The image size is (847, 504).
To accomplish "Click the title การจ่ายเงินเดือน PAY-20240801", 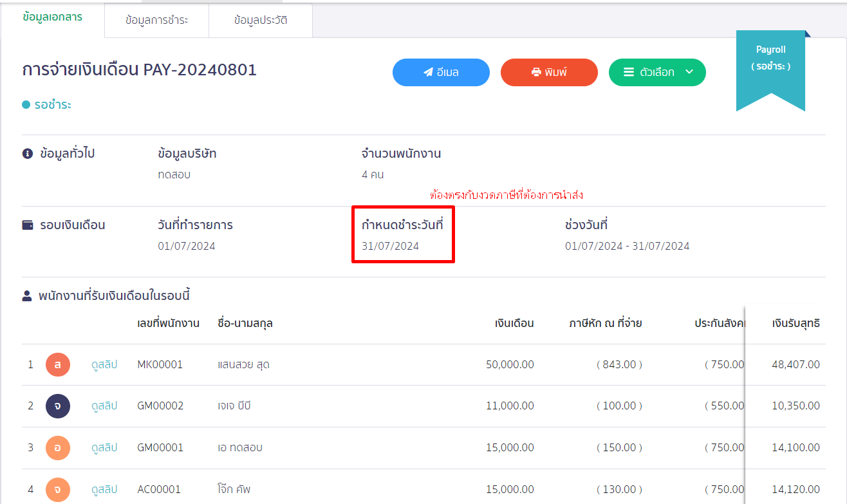I will click(140, 70).
